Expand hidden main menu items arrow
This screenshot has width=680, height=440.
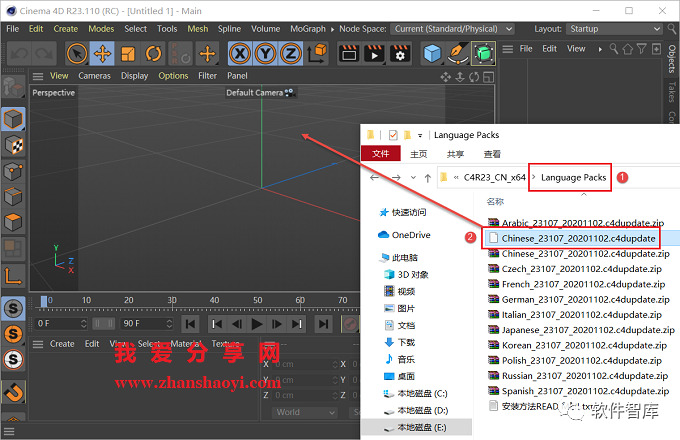click(x=332, y=29)
